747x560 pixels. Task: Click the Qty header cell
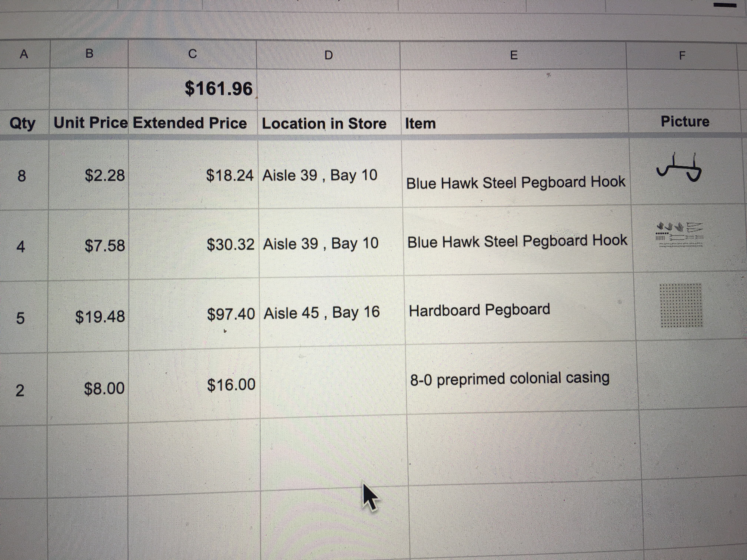click(22, 123)
